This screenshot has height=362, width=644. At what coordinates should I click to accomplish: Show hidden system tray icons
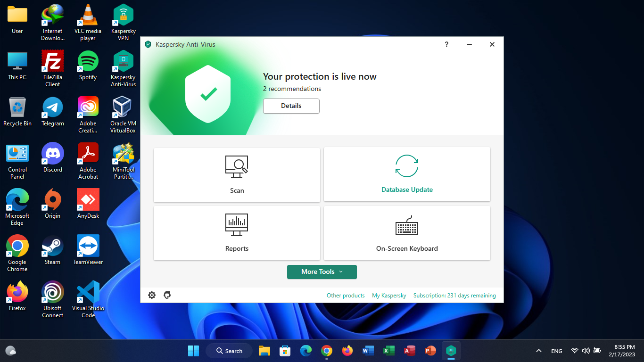(x=539, y=351)
